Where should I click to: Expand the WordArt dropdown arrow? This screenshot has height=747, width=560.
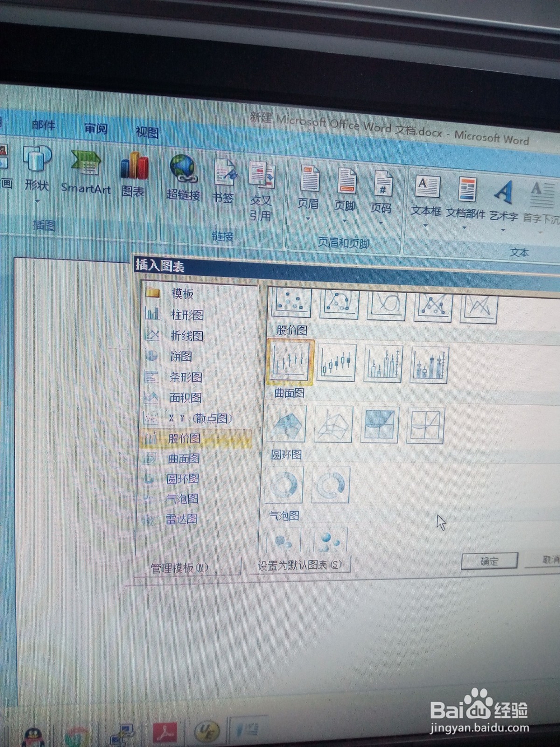click(x=502, y=230)
